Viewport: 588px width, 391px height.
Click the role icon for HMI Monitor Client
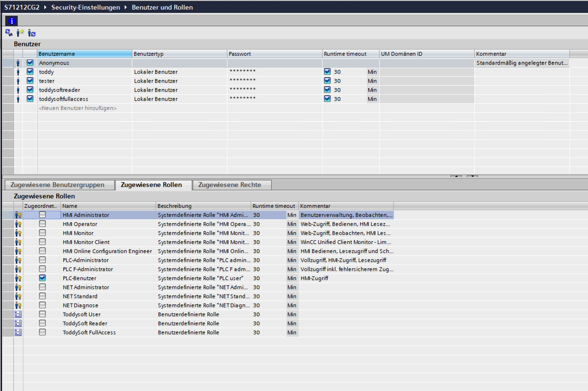(18, 242)
